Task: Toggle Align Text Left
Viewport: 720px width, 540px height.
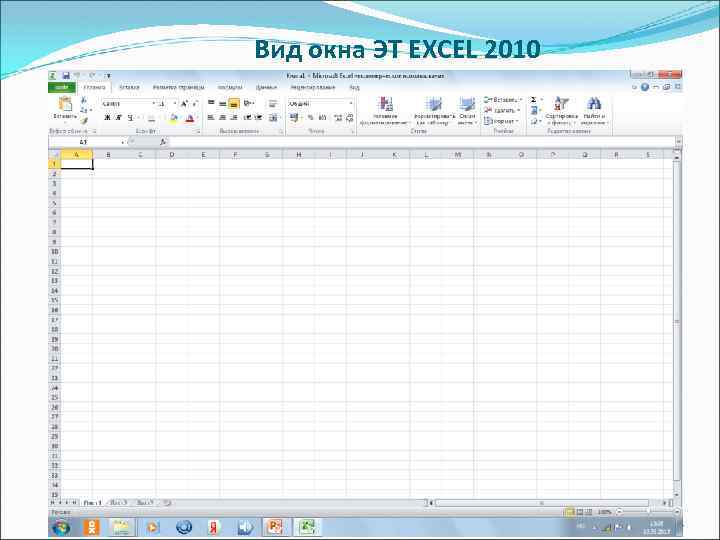Action: click(211, 118)
